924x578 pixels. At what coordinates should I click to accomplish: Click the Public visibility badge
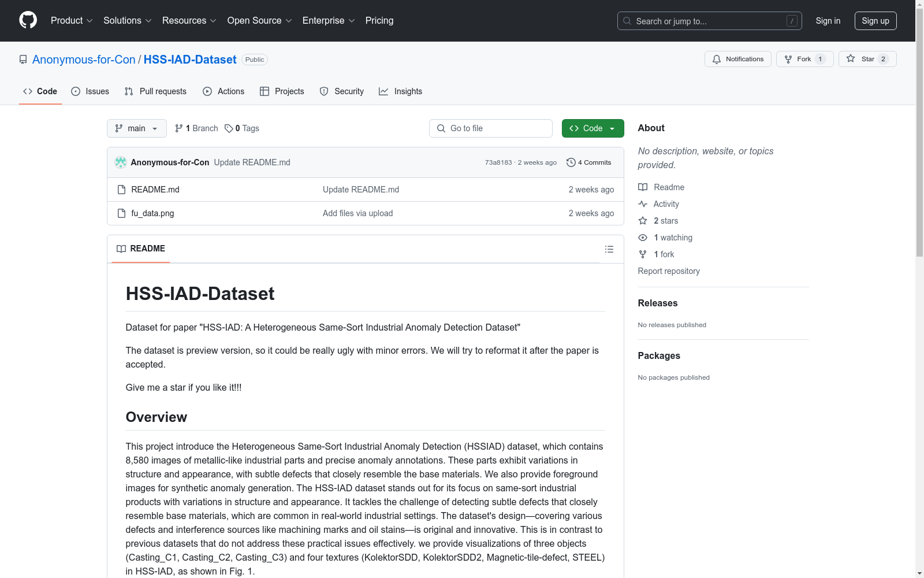click(255, 60)
